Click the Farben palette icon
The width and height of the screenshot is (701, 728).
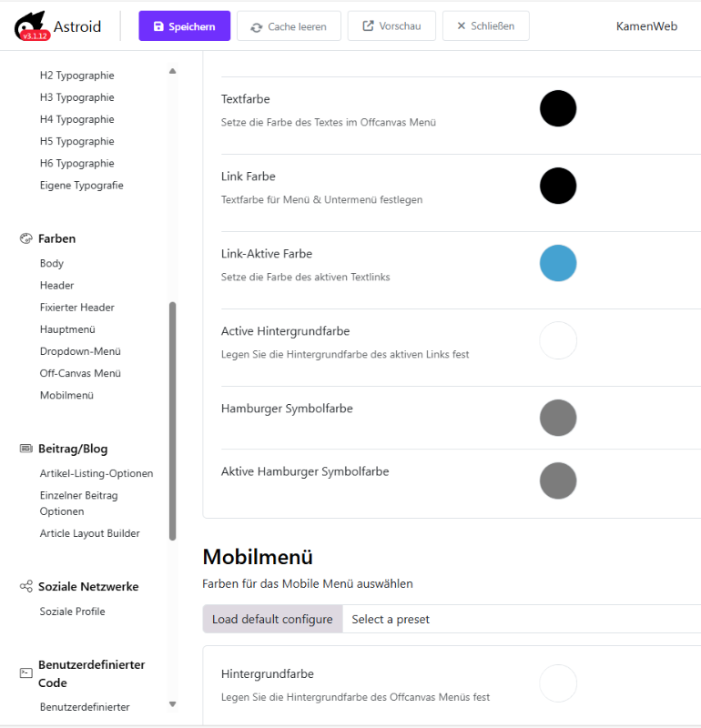[26, 238]
